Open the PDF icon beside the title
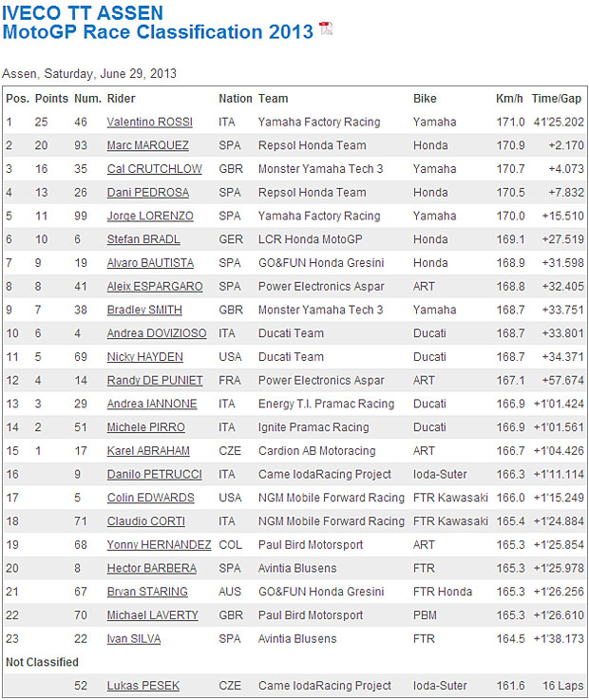This screenshot has height=700, width=589. point(326,28)
